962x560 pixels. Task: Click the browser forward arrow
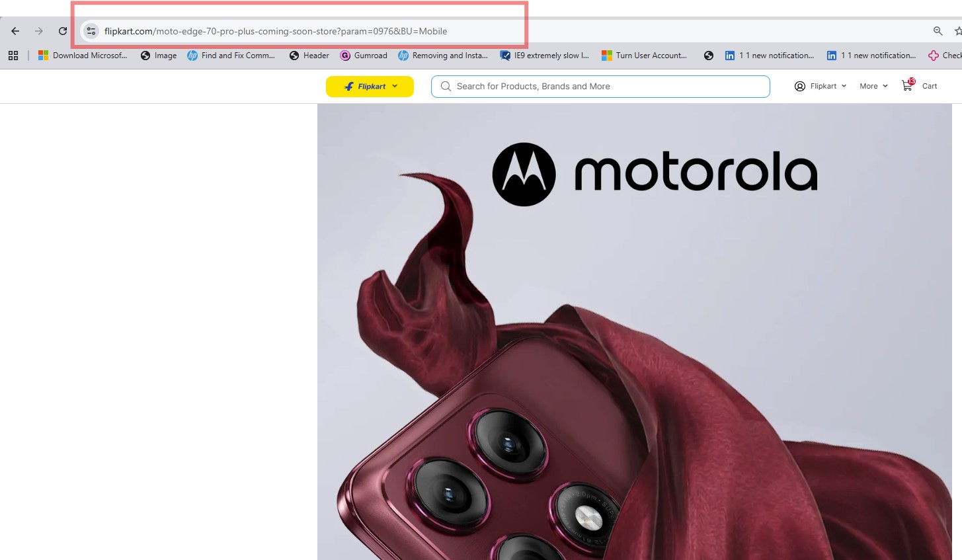click(x=39, y=31)
